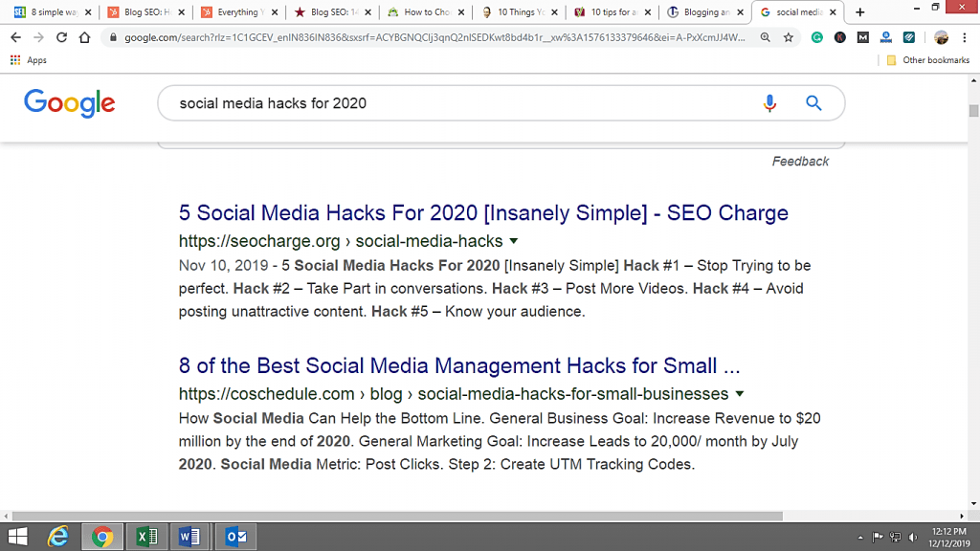Screen dimensions: 980x551
Task: Open a new browser tab
Action: [x=860, y=11]
